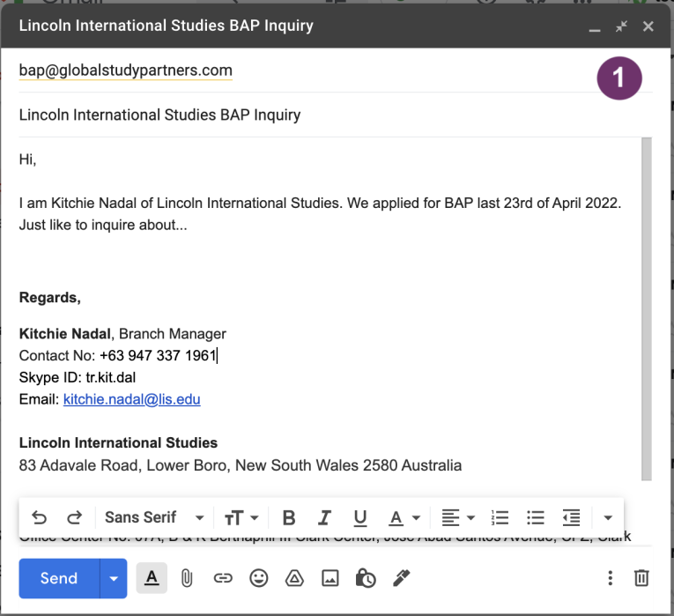Screen dimensions: 674x616
Task: Click the indent less icon
Action: pyautogui.click(x=571, y=517)
